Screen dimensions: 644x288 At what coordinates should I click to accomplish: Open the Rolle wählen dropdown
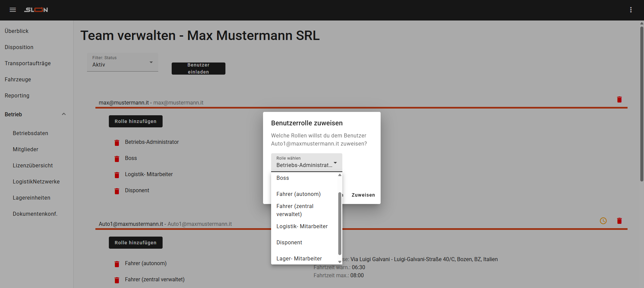click(x=306, y=162)
